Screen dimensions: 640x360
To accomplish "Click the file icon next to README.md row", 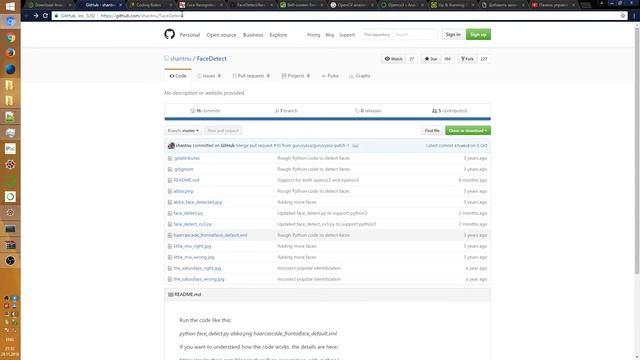I will 170,180.
